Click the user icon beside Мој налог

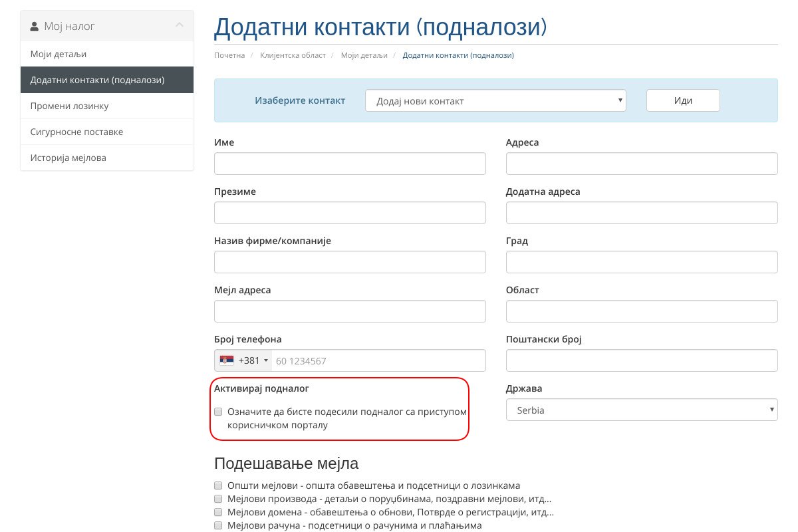pos(35,27)
